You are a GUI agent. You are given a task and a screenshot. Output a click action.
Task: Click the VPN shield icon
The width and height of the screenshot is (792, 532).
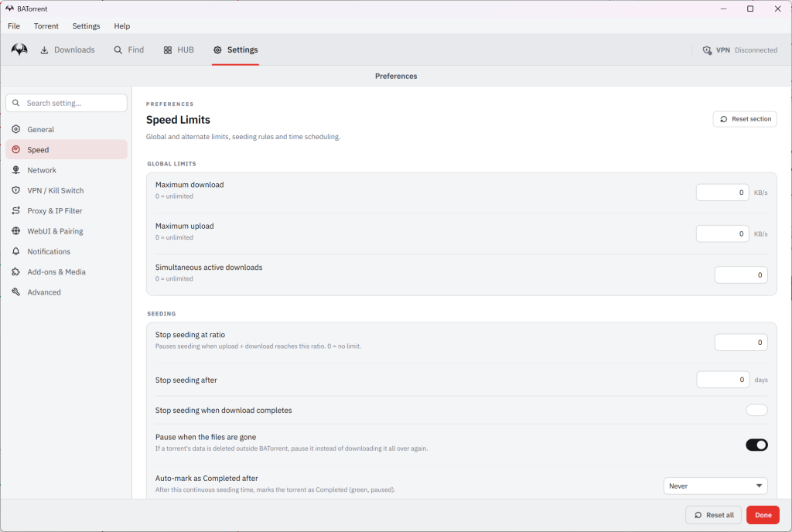coord(707,50)
